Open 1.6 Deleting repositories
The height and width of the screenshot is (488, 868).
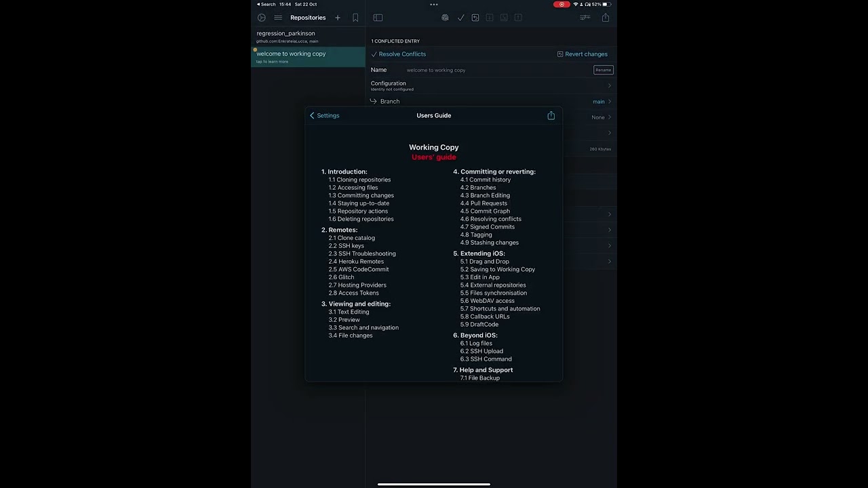pyautogui.click(x=361, y=219)
